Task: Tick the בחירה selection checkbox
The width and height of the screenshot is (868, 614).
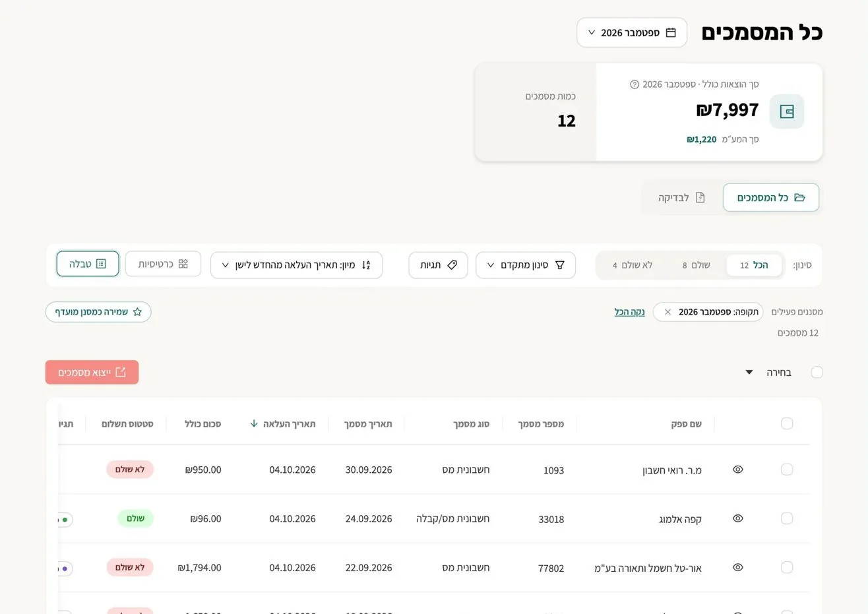Action: click(817, 373)
